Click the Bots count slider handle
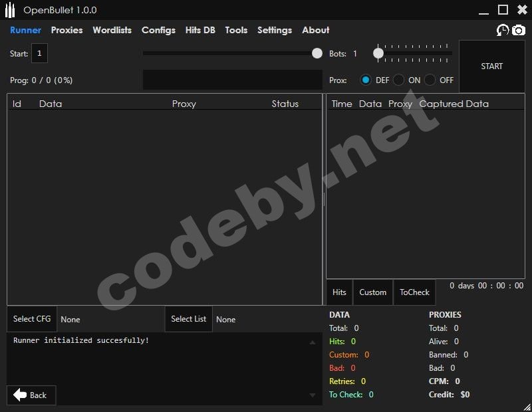Viewport: 532px width, 412px height. (x=378, y=53)
